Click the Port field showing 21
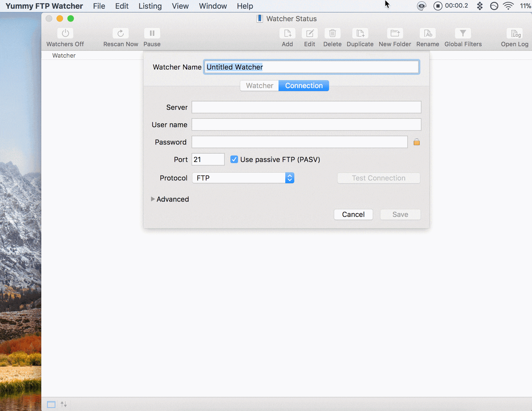This screenshot has height=411, width=532. [x=208, y=159]
